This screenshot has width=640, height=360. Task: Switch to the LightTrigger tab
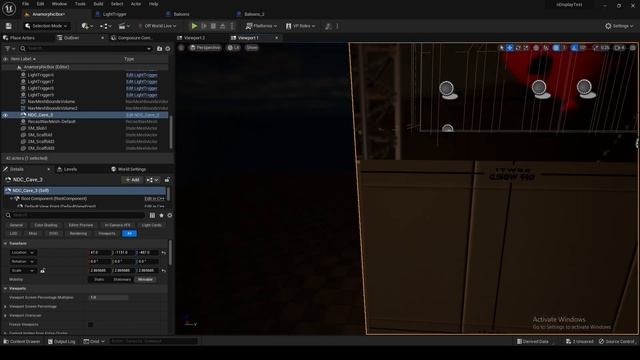coord(115,14)
